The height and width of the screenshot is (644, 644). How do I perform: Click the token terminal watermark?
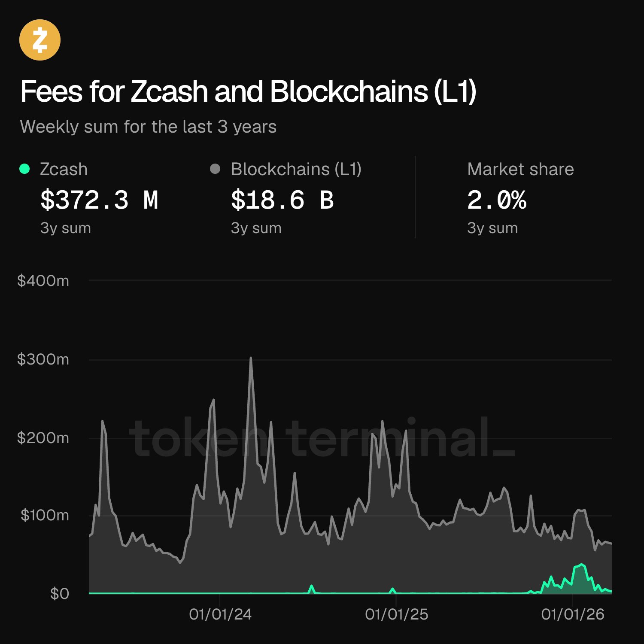321,438
